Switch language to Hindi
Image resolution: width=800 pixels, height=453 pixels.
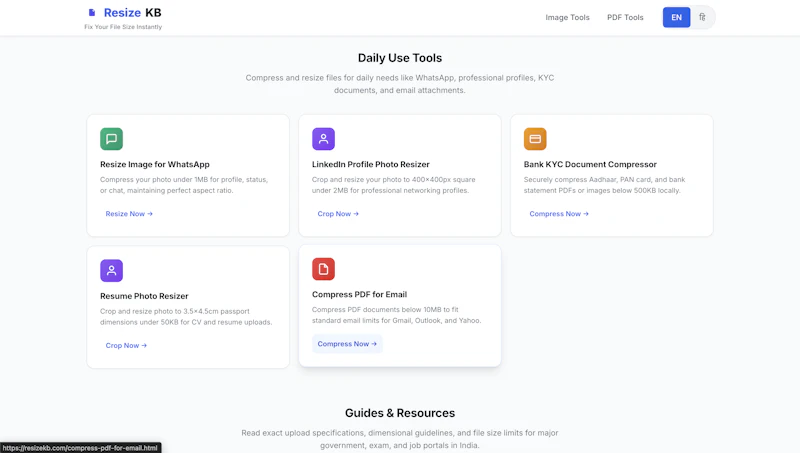point(703,17)
